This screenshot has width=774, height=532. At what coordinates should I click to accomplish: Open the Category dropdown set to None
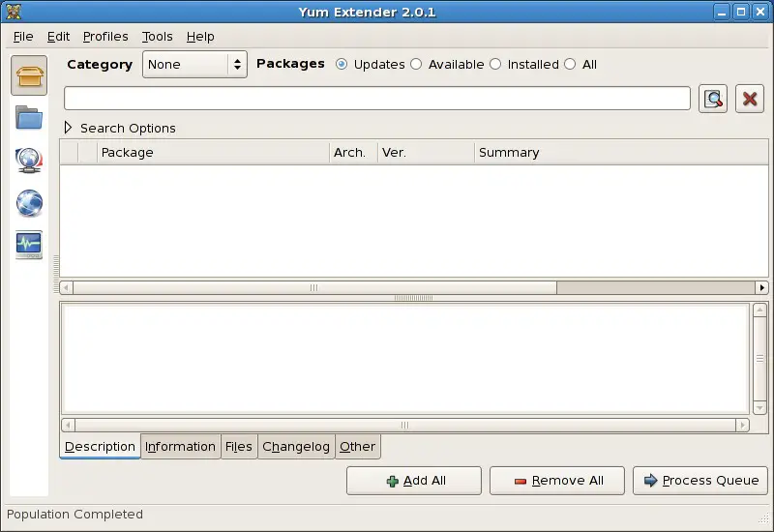click(x=194, y=64)
